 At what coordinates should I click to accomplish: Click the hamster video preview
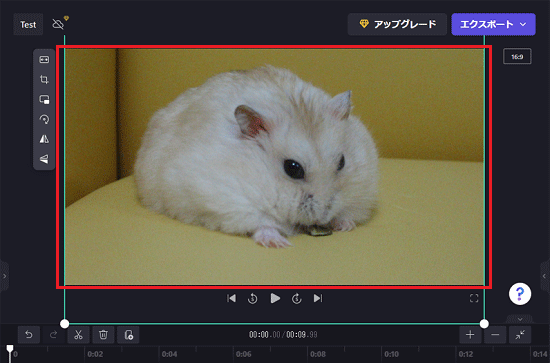pos(274,167)
